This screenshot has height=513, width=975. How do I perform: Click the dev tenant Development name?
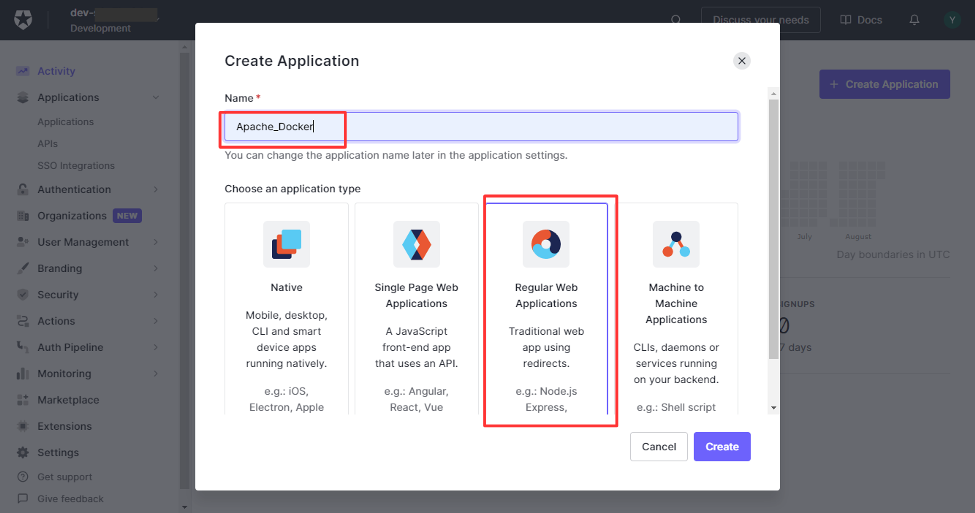coord(101,29)
